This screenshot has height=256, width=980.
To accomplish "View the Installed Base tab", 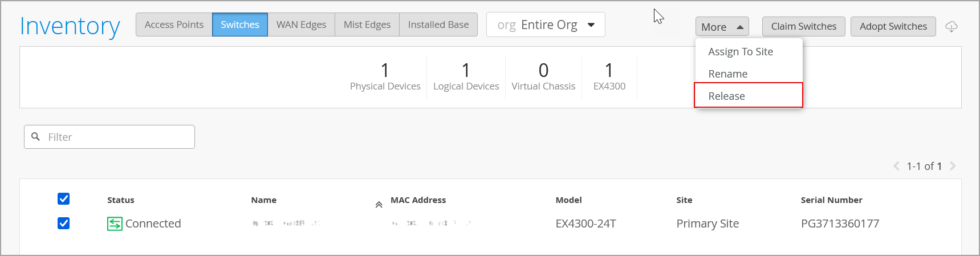I will [x=438, y=25].
